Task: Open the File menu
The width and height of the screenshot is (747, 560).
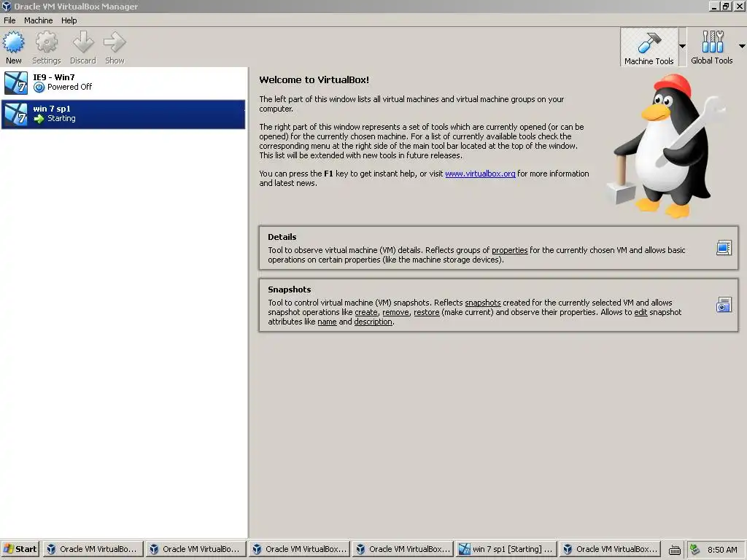Action: coord(9,20)
